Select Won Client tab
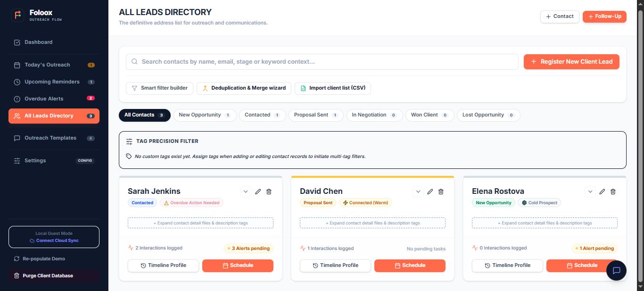This screenshot has height=291, width=644. click(429, 115)
